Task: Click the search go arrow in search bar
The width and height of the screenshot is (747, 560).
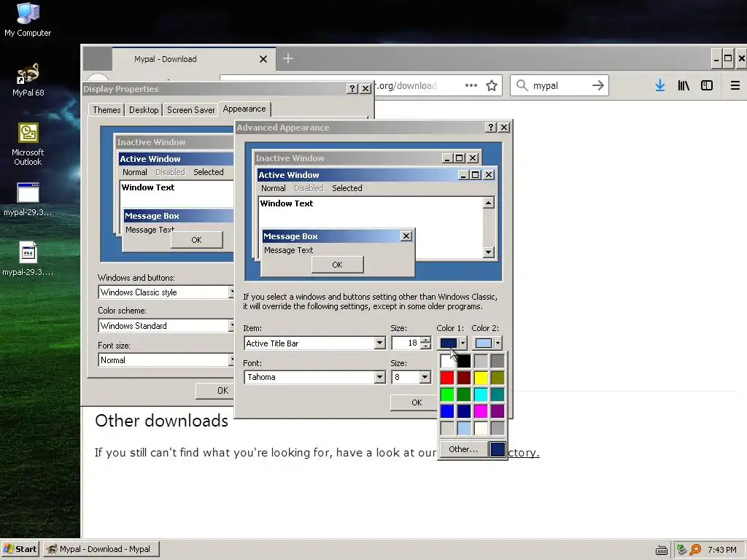Action: 598,86
